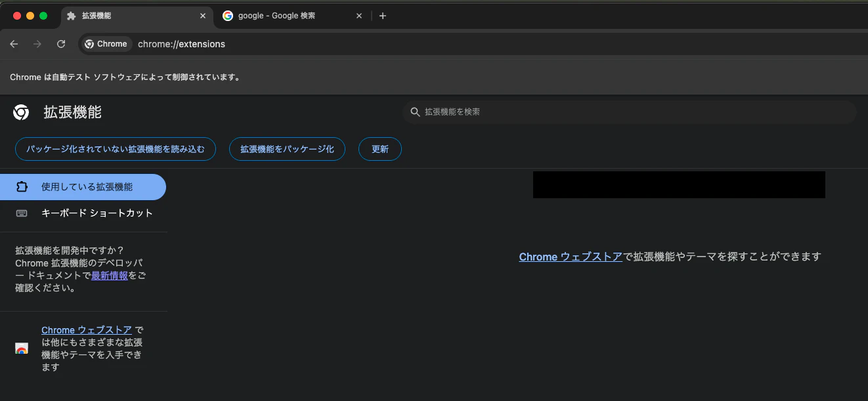Click the browser back arrow
The height and width of the screenshot is (401, 868).
14,44
